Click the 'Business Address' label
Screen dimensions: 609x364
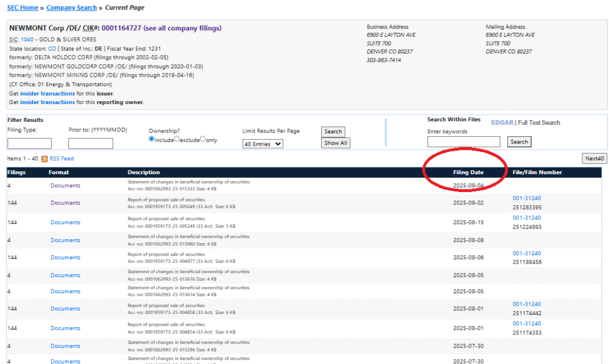tap(388, 27)
